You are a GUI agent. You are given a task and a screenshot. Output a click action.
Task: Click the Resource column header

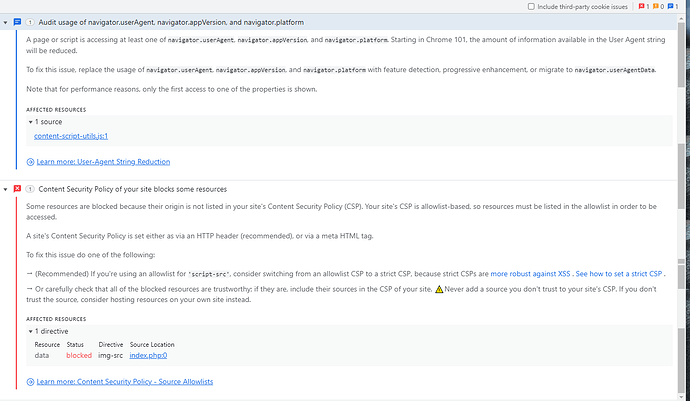pyautogui.click(x=47, y=345)
